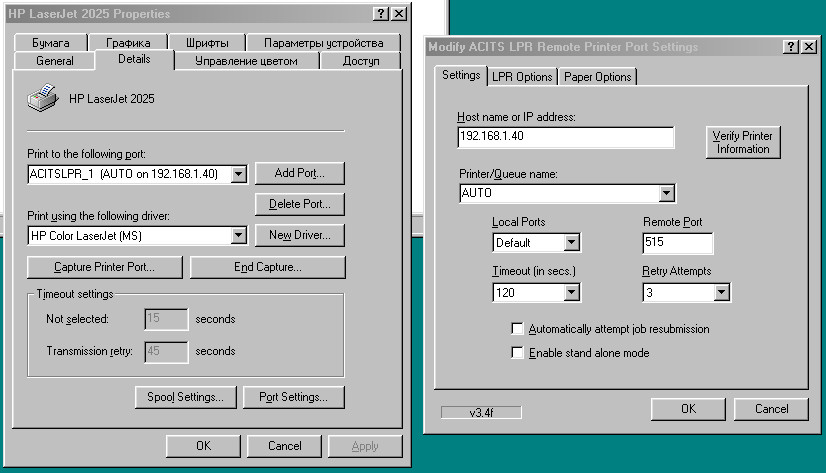Click the help question mark in Properties window
The width and height of the screenshot is (826, 473).
pyautogui.click(x=381, y=14)
